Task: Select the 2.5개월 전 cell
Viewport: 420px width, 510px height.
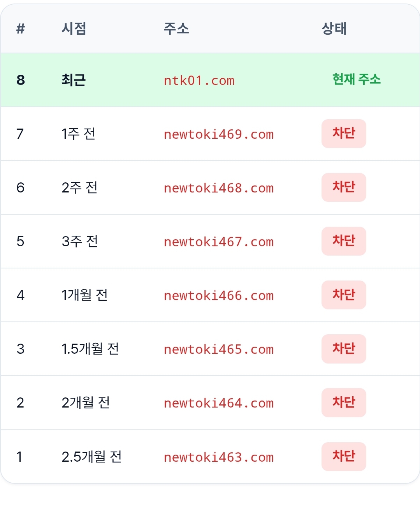Action: pos(91,457)
